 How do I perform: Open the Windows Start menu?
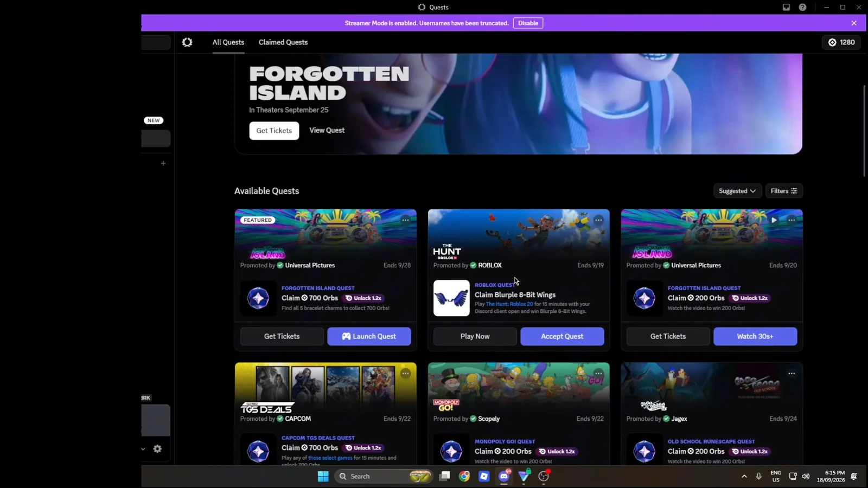point(323,476)
